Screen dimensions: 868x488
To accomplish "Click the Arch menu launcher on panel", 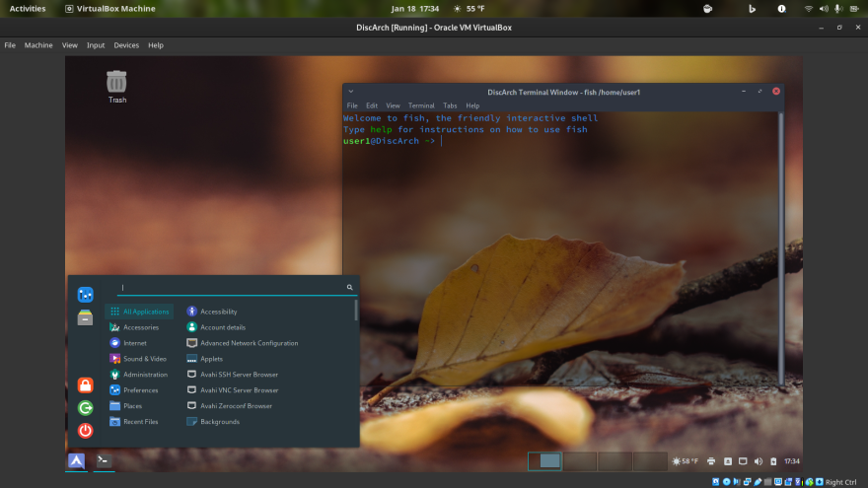I will 76,461.
